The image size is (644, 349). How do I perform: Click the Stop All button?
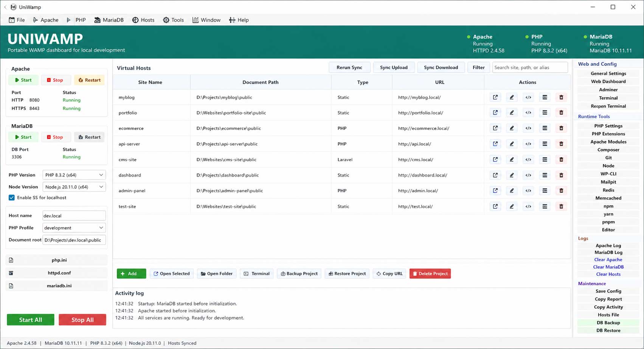[82, 320]
